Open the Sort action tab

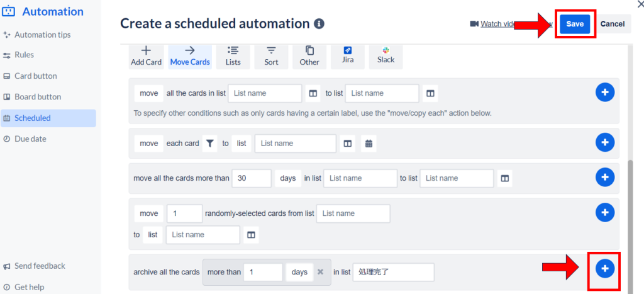(271, 56)
